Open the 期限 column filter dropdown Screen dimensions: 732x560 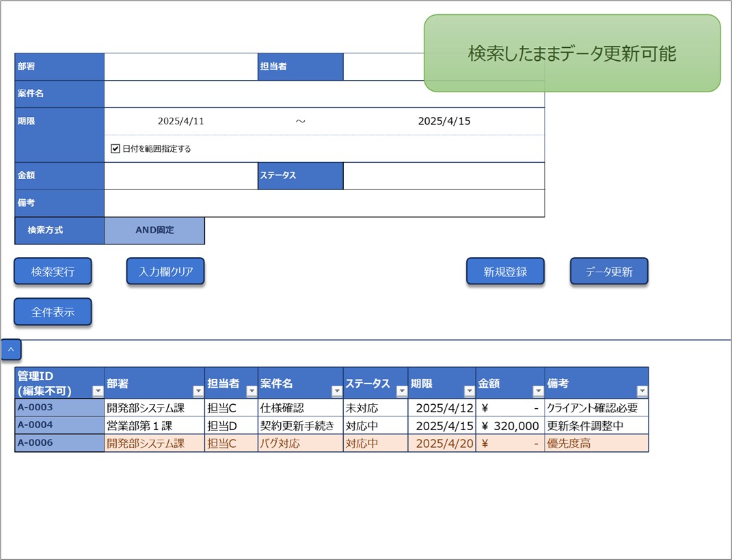pyautogui.click(x=469, y=391)
